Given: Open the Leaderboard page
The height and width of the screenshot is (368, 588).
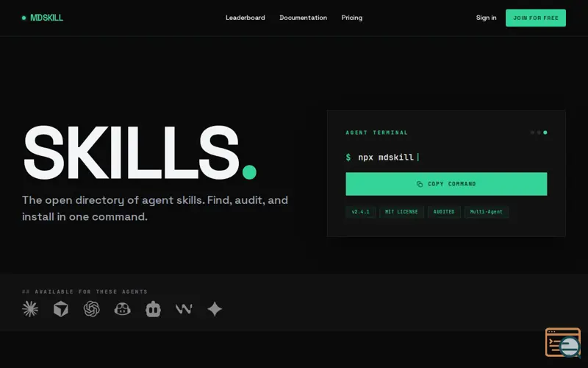Looking at the screenshot, I should coord(245,18).
